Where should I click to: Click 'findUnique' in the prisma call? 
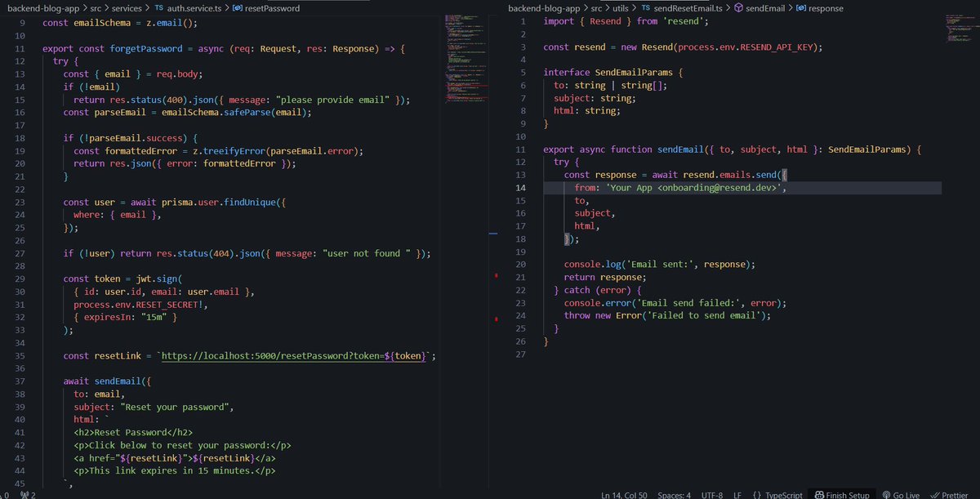click(247, 203)
